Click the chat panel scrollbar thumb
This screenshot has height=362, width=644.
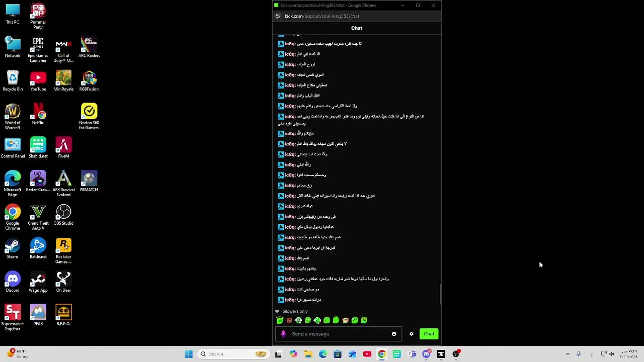click(x=441, y=294)
